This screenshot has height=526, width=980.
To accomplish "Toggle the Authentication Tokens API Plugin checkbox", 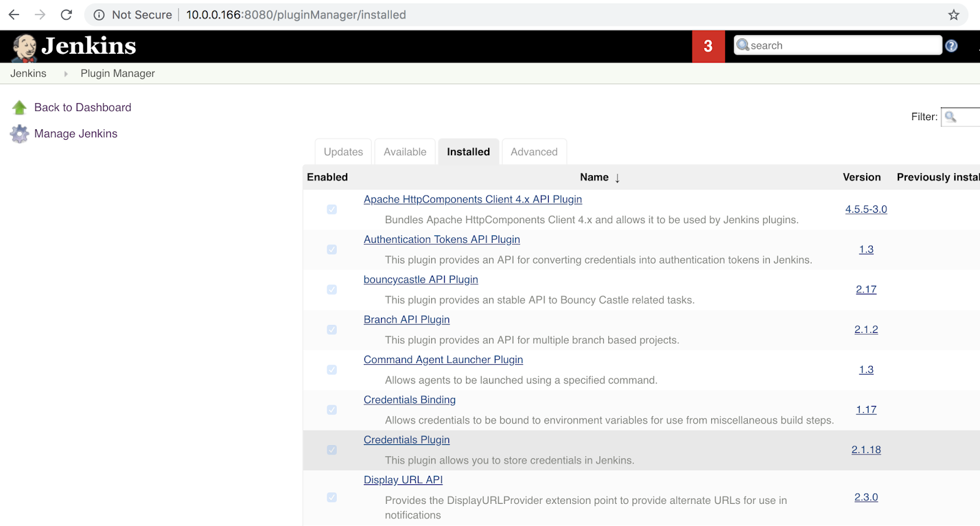I will pos(332,250).
